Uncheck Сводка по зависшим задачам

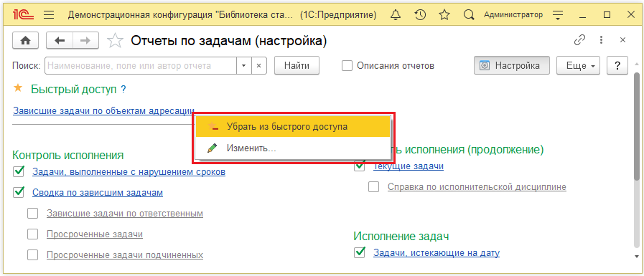[19, 192]
